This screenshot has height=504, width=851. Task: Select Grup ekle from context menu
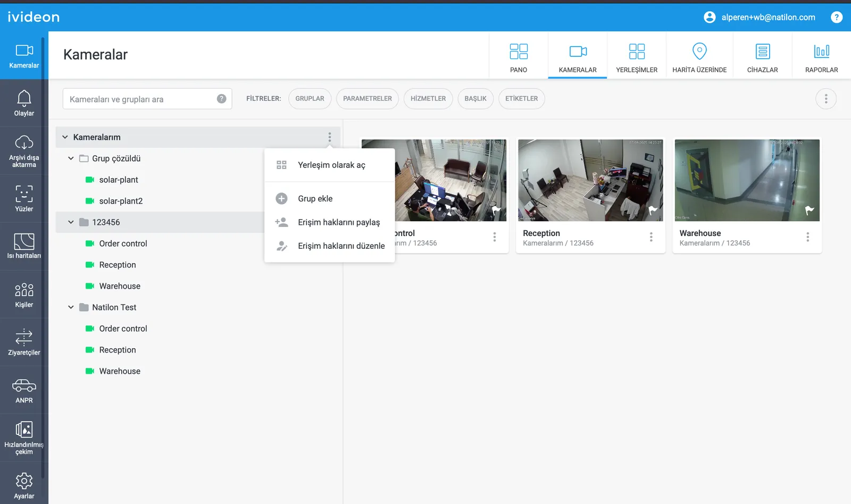point(315,199)
